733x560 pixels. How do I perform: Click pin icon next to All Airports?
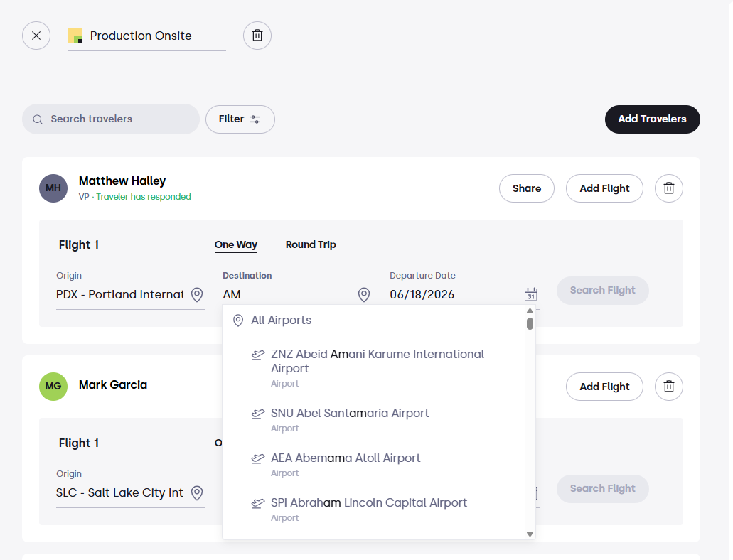click(x=238, y=321)
